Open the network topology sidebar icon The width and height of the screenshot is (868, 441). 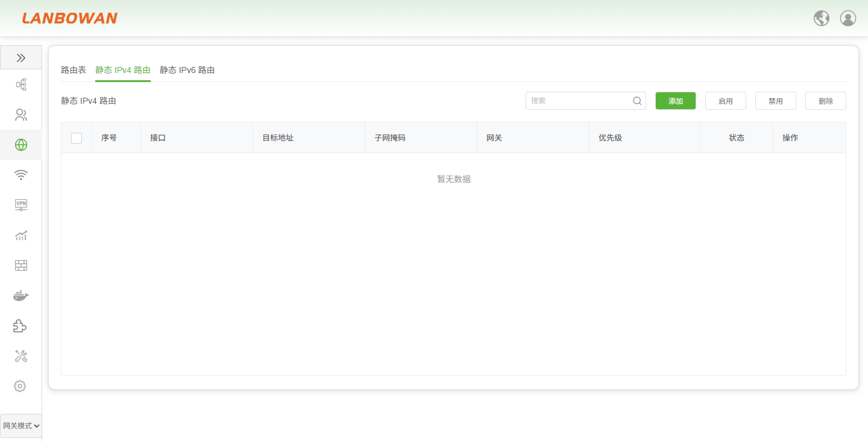pos(21,84)
